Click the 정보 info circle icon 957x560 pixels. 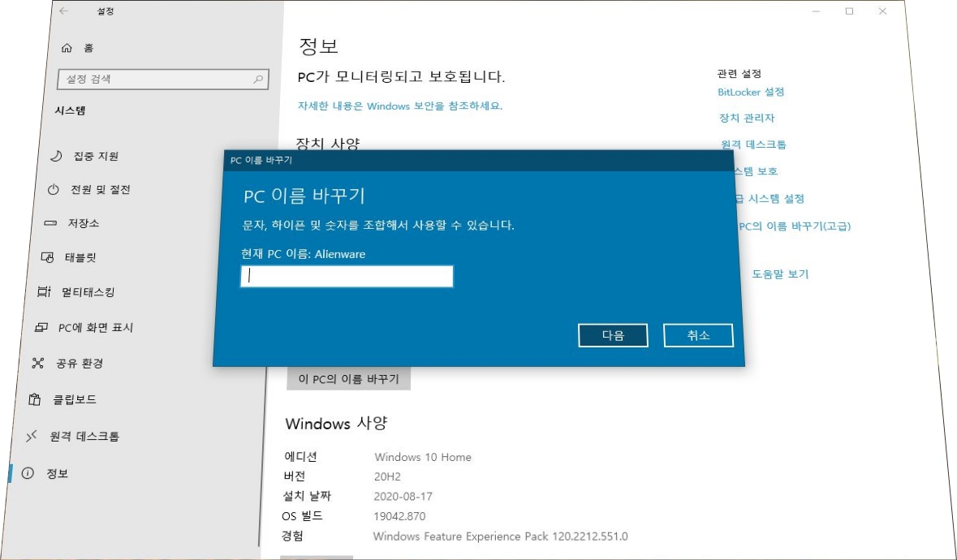click(28, 473)
